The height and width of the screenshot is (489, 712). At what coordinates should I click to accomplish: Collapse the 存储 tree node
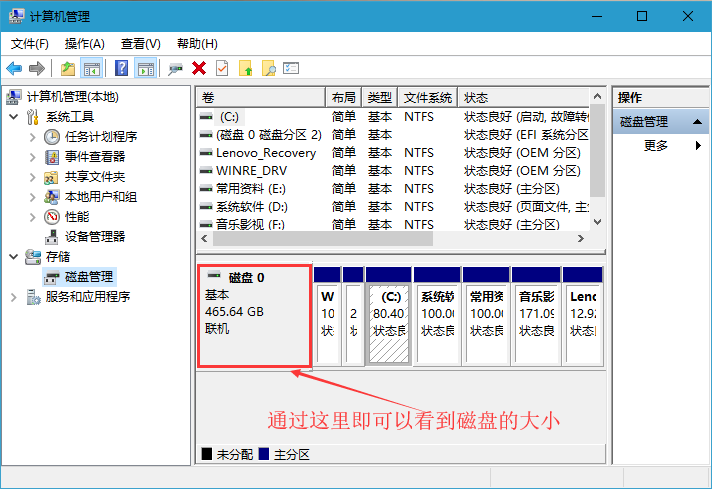click(14, 257)
